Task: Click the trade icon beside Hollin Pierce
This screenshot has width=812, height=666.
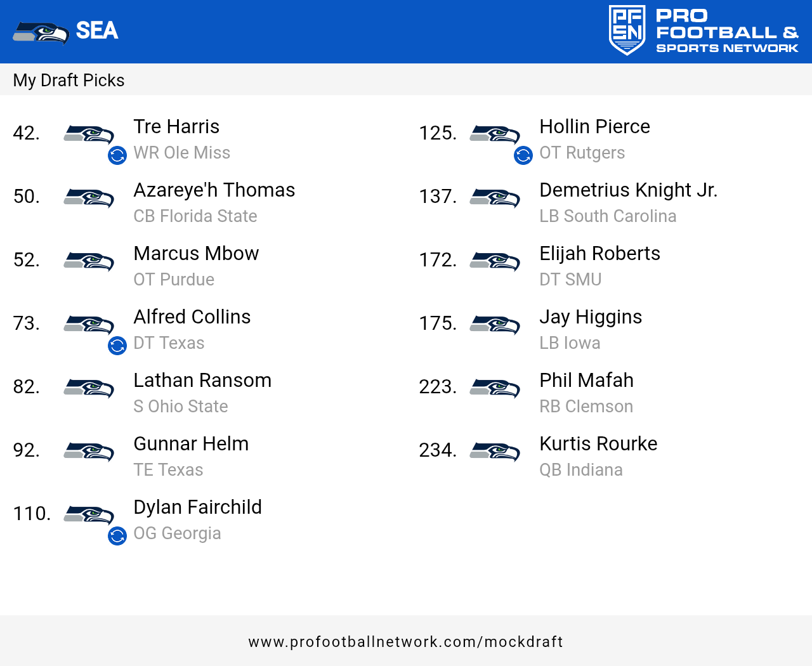Action: pos(523,155)
